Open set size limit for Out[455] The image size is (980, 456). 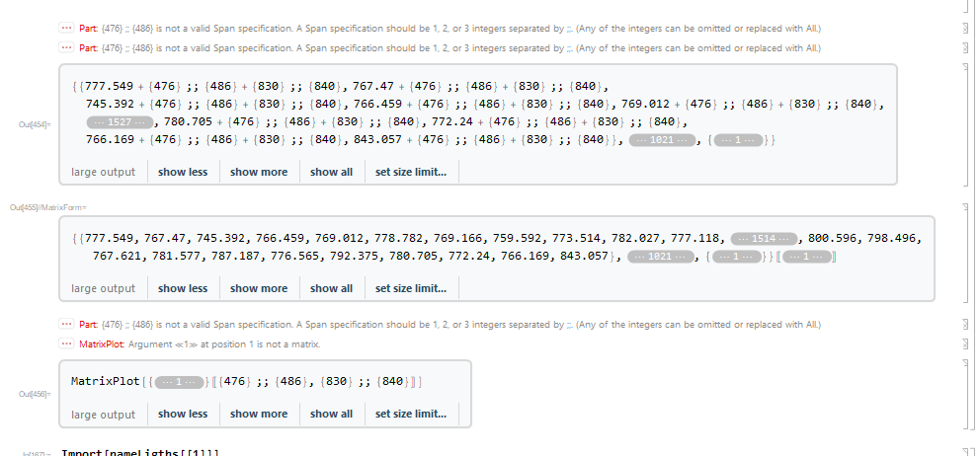(411, 288)
